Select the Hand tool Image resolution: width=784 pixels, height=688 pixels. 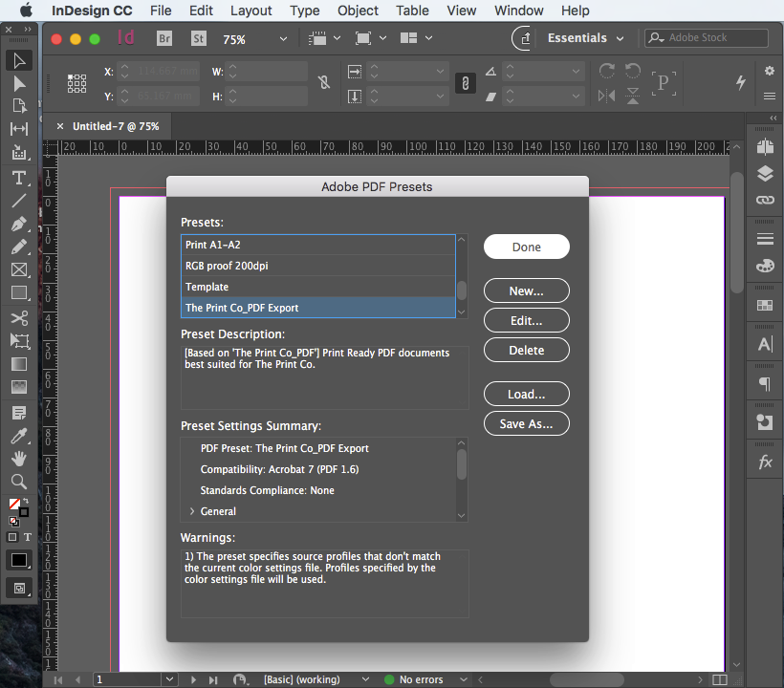19,458
